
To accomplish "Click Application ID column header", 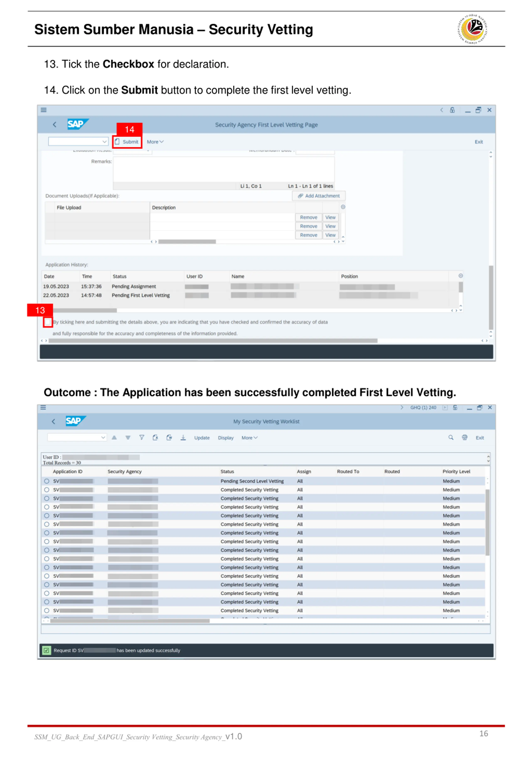I will click(x=68, y=471).
